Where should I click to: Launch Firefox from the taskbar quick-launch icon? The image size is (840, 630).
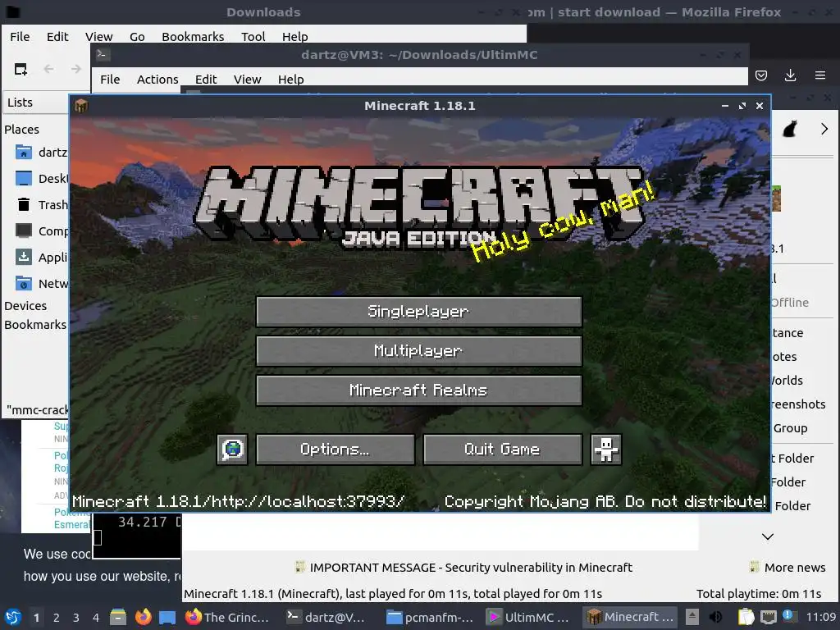coord(143,617)
